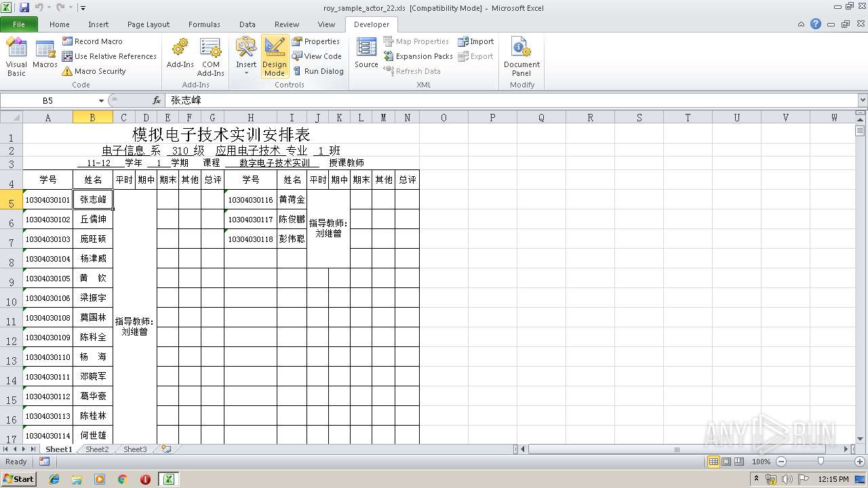This screenshot has width=868, height=488.
Task: Open the Visual Basic editor
Action: tap(16, 56)
